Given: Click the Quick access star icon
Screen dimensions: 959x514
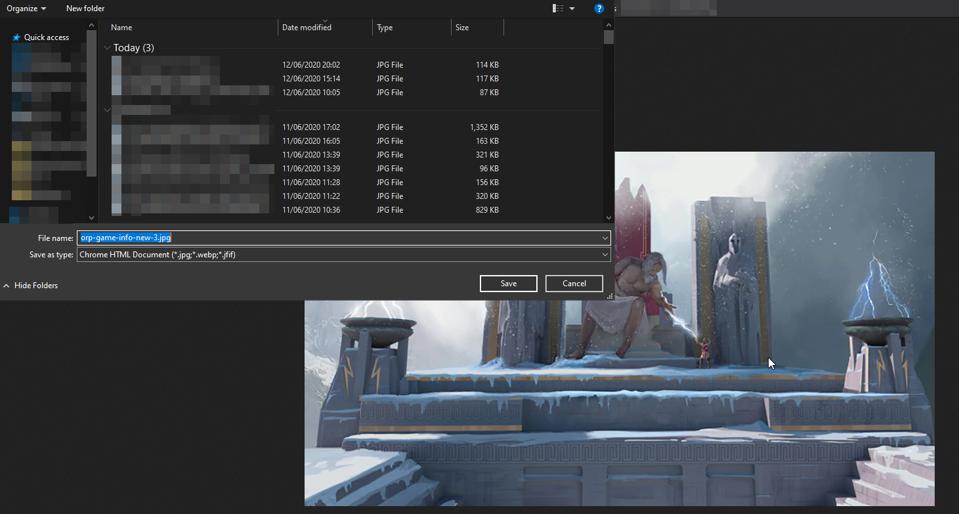Looking at the screenshot, I should pyautogui.click(x=16, y=38).
